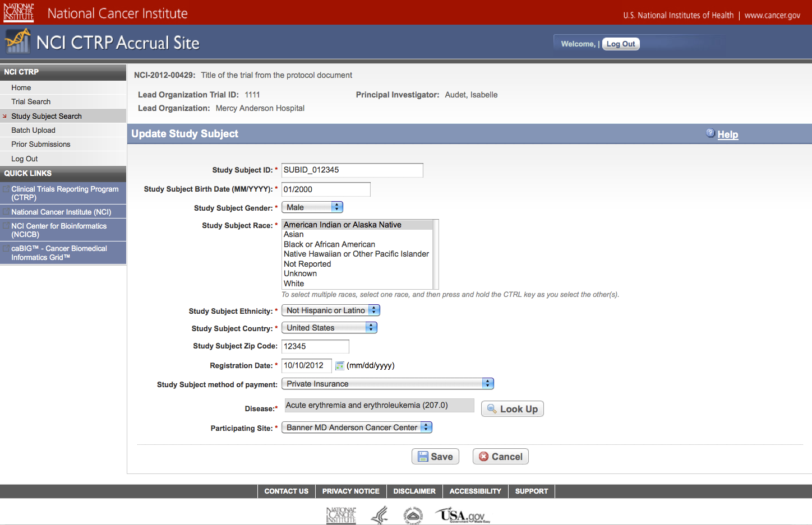This screenshot has width=812, height=525.
Task: Click the NCI CTRP Accrual Site logo
Action: [17, 42]
